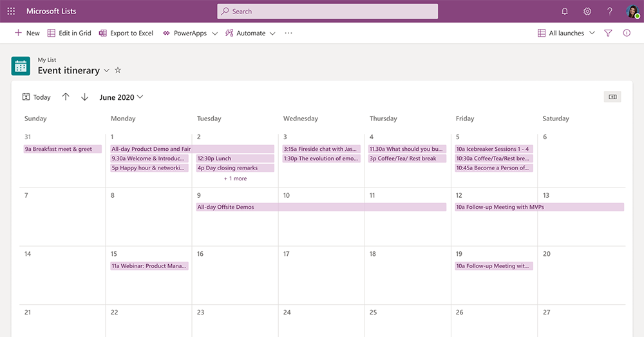Click inside the Search box
Image resolution: width=644 pixels, height=337 pixels.
tap(327, 11)
